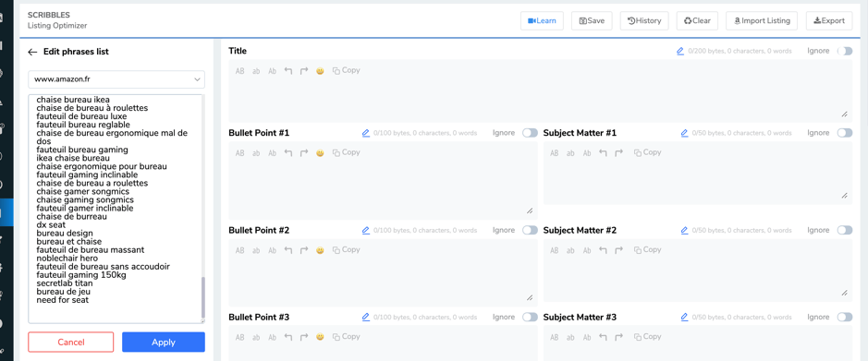The height and width of the screenshot is (361, 868).
Task: Open the emoji picker in Title toolbar
Action: pyautogui.click(x=320, y=71)
